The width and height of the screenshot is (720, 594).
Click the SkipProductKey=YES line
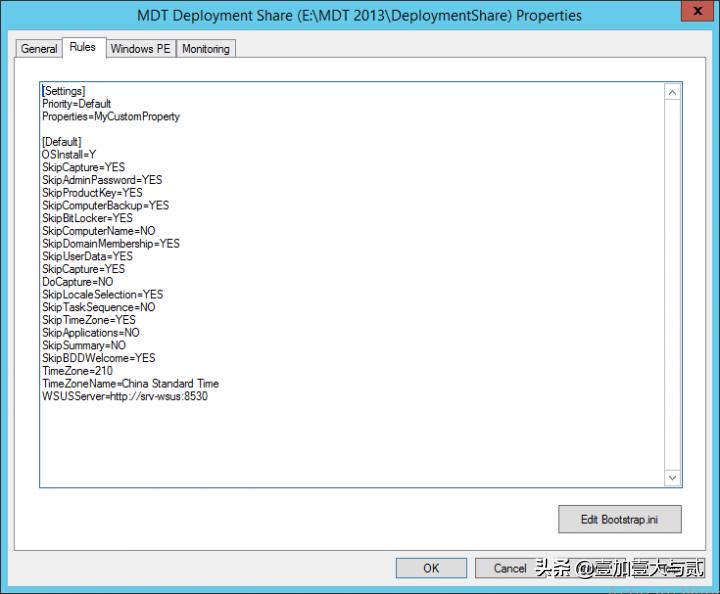(92, 193)
